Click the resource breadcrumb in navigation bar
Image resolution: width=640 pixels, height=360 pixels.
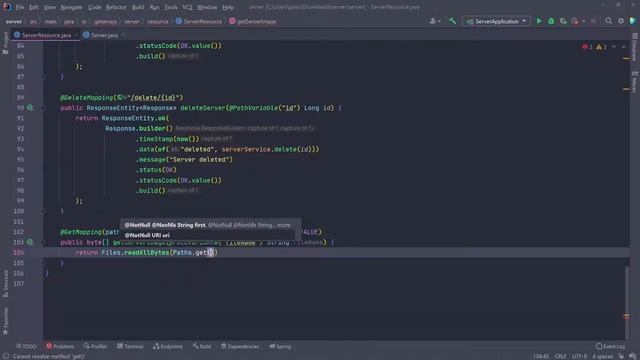158,21
